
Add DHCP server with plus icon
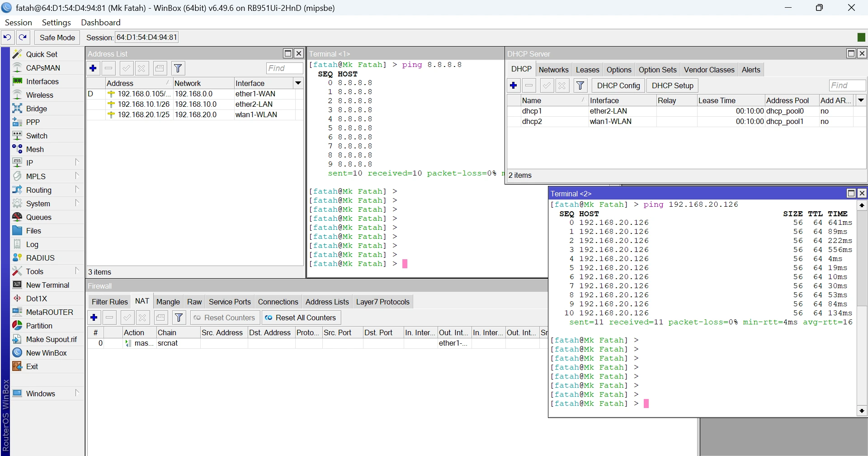(x=514, y=85)
